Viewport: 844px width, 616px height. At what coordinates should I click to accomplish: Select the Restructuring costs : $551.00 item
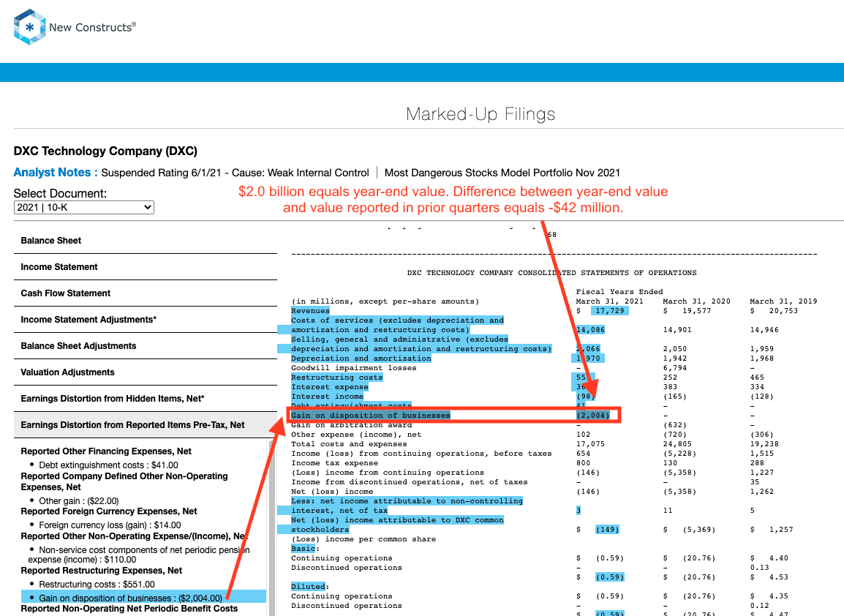coord(97,585)
